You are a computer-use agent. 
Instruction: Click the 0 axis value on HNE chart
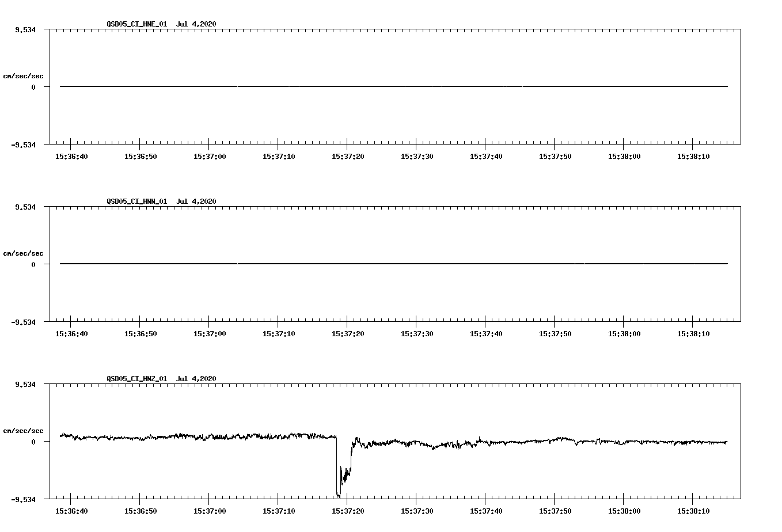[x=33, y=88]
